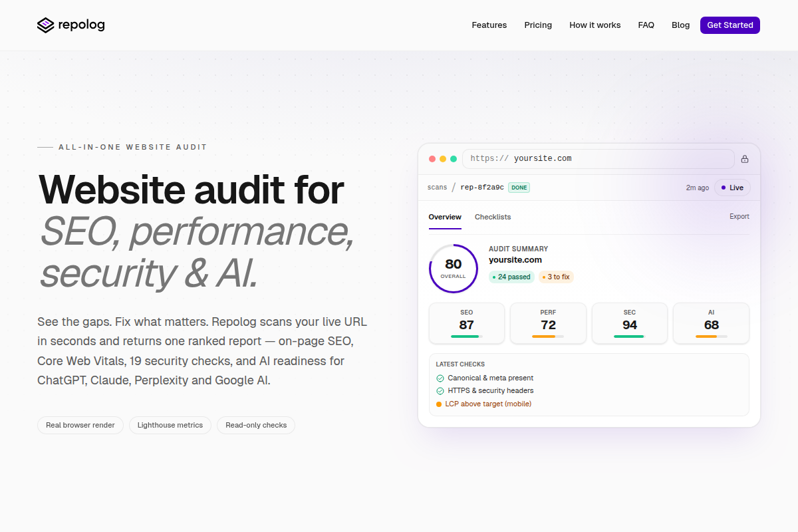Open the Features nav item
798x532 pixels.
tap(489, 25)
